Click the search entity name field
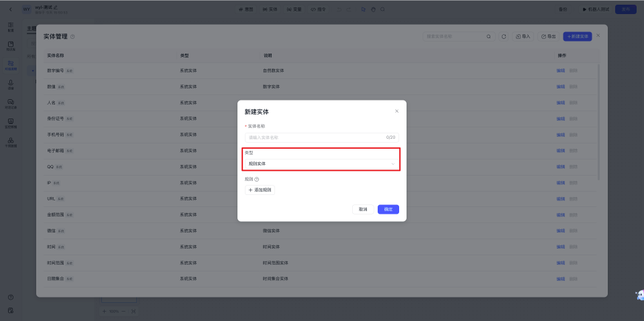This screenshot has width=644, height=321. click(x=453, y=36)
